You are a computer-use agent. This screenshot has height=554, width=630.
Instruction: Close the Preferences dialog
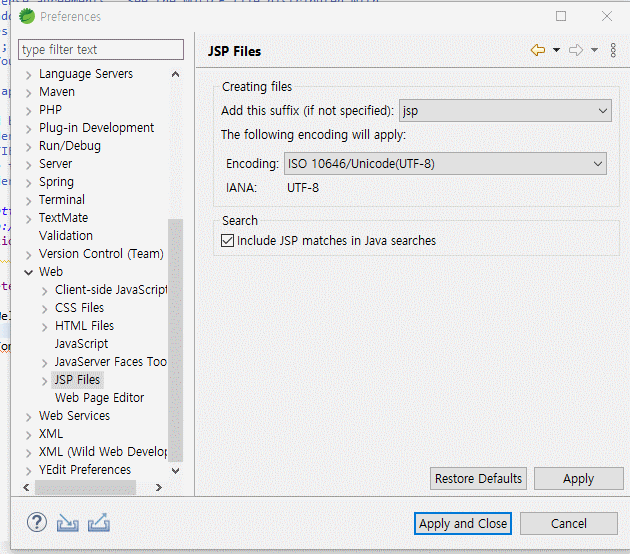[x=607, y=16]
